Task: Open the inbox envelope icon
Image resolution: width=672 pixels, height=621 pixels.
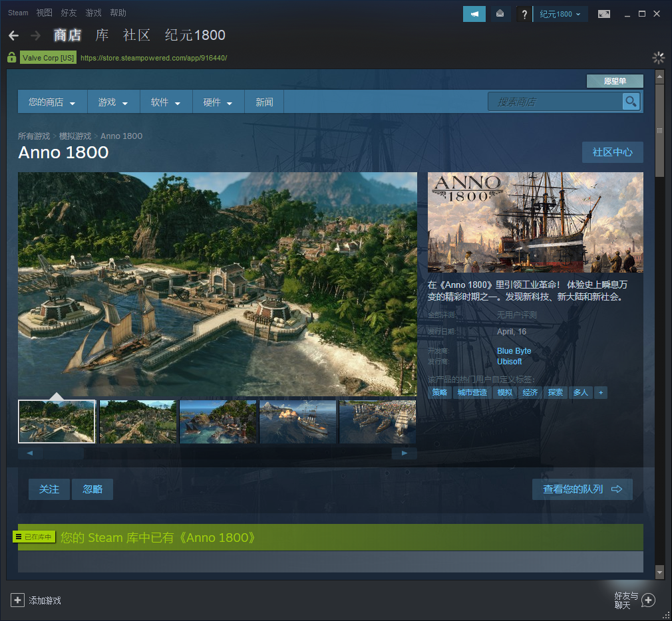Action: (500, 14)
